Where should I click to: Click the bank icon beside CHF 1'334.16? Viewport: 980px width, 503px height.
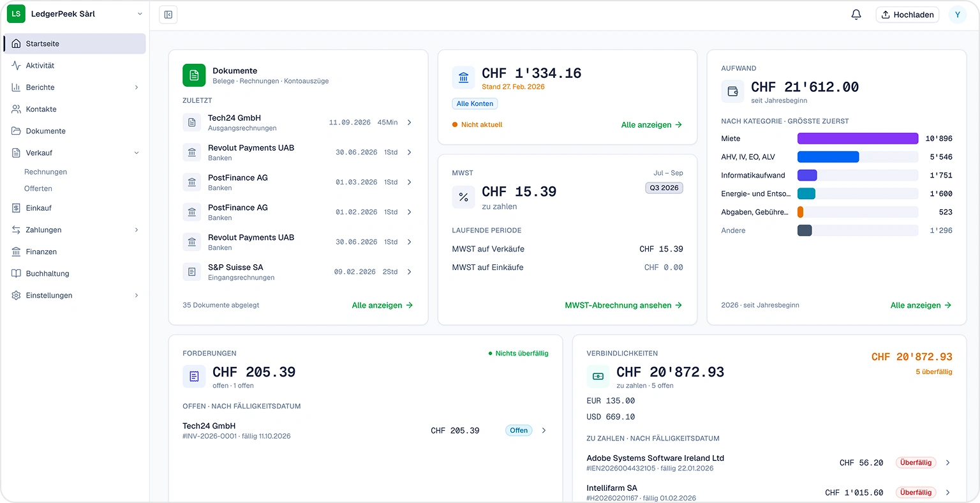pos(464,78)
